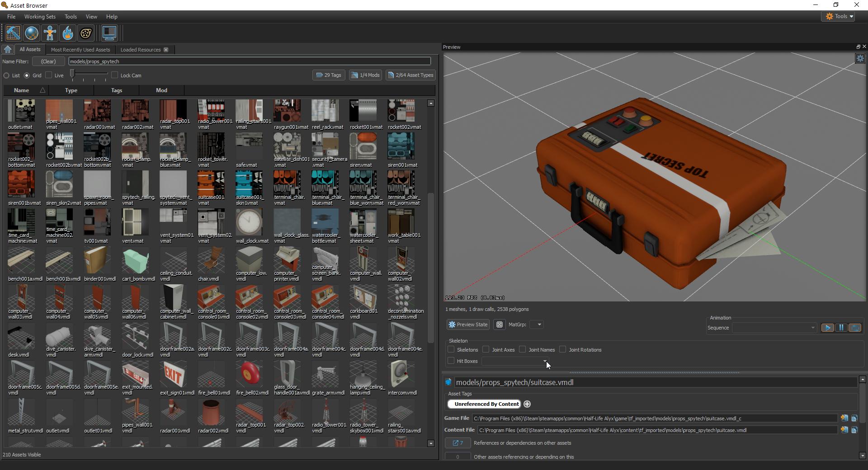Expand the animation Sequence dropdown

click(774, 328)
